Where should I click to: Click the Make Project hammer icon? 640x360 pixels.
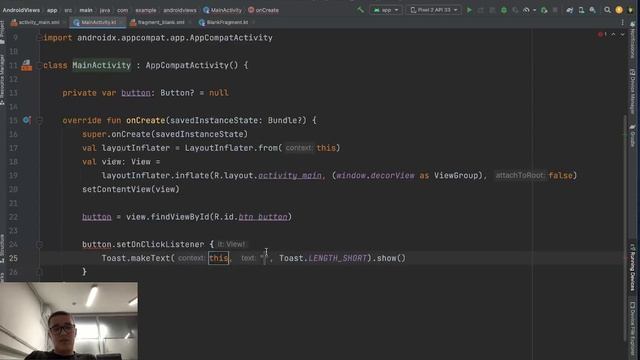(x=360, y=10)
